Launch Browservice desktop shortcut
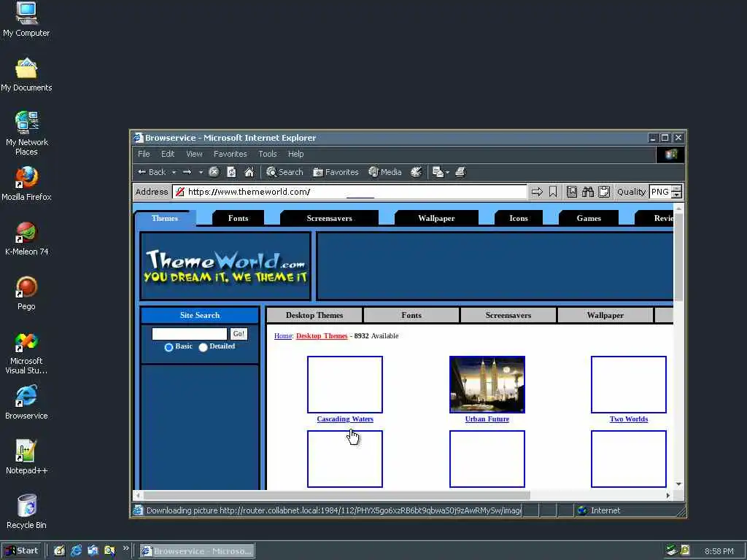 pyautogui.click(x=26, y=402)
